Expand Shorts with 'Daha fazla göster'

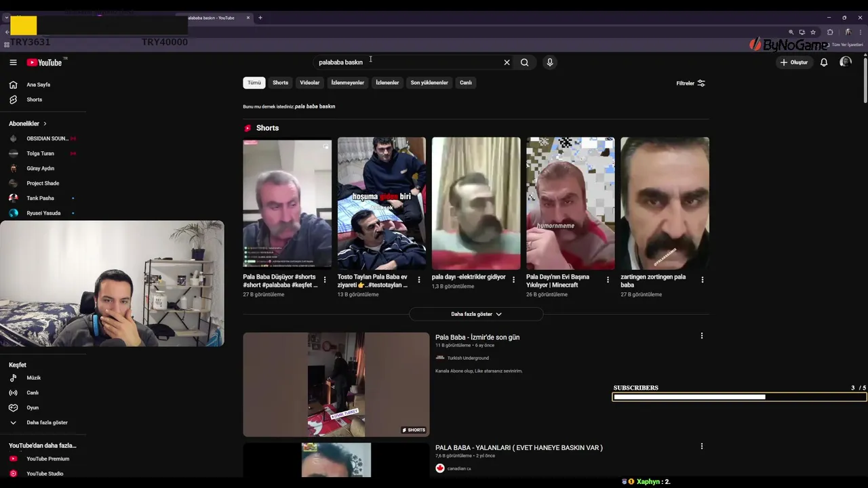point(476,314)
